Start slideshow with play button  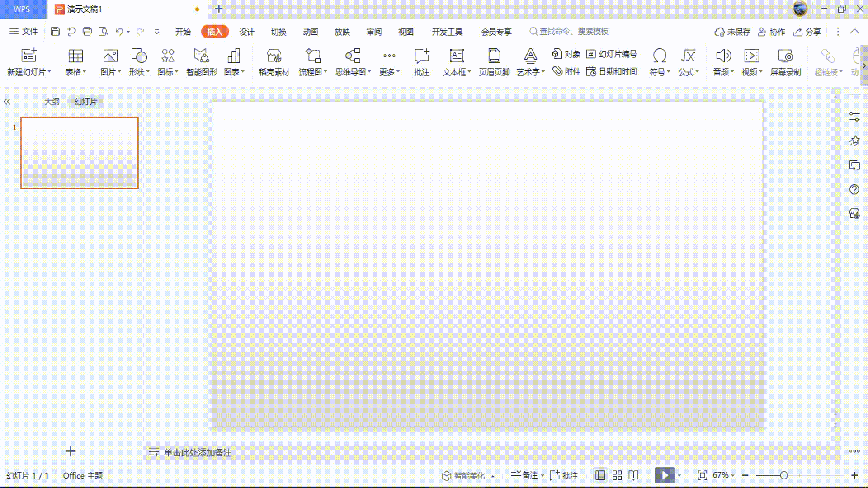coord(665,475)
